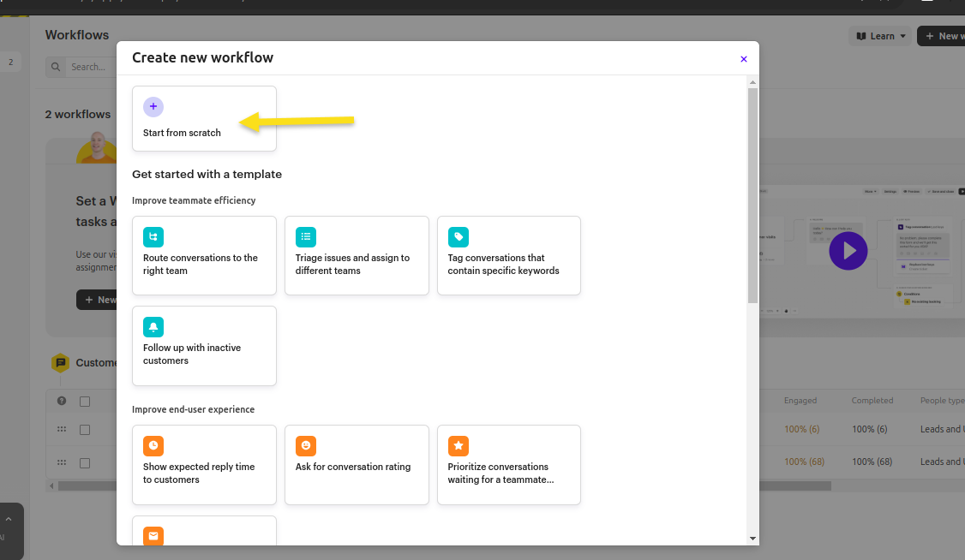The image size is (965, 560).
Task: Click the magnifier search icon in Workflows page
Action: click(56, 67)
